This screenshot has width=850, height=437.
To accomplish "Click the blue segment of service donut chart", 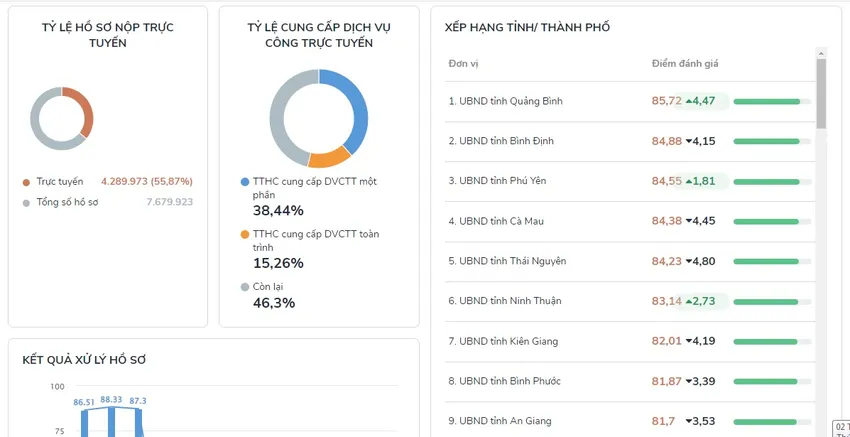I will (359, 112).
